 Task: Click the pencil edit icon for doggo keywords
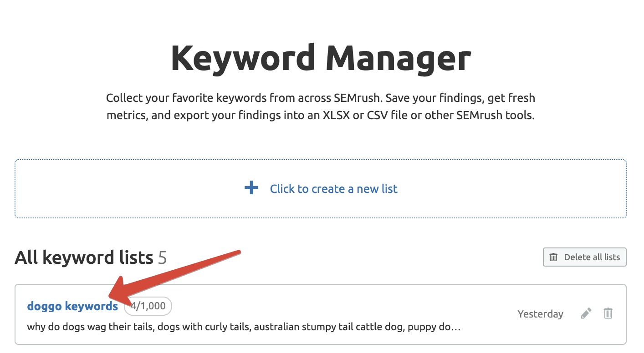(x=586, y=313)
